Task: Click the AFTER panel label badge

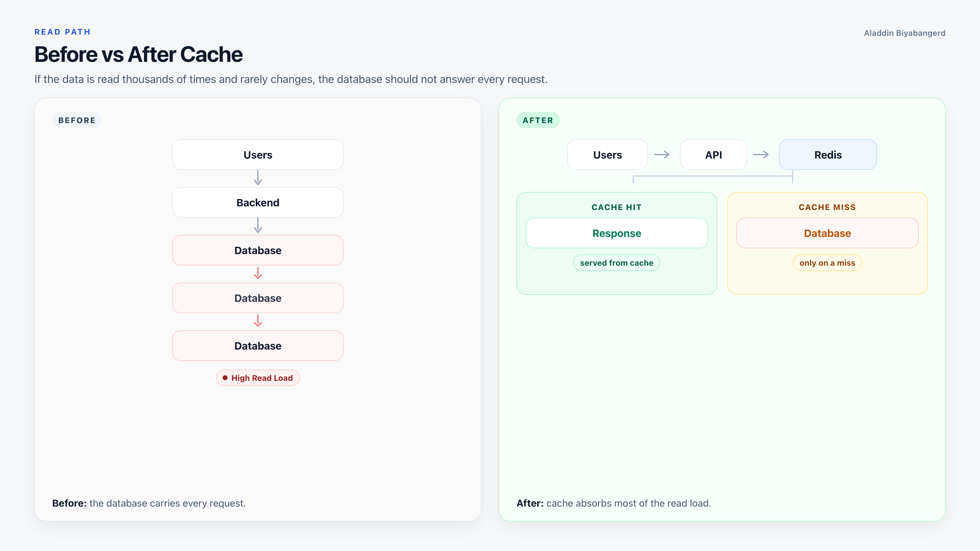Action: pos(538,120)
